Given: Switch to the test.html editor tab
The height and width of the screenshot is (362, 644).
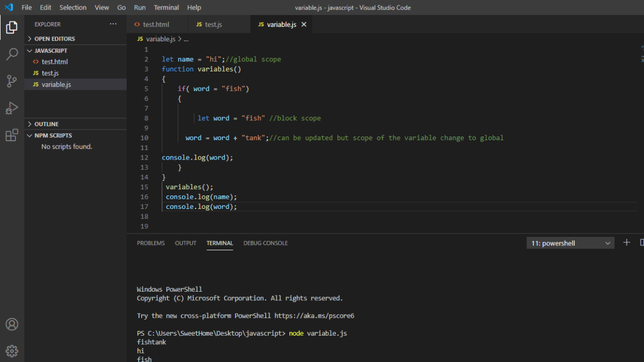Looking at the screenshot, I should [156, 25].
